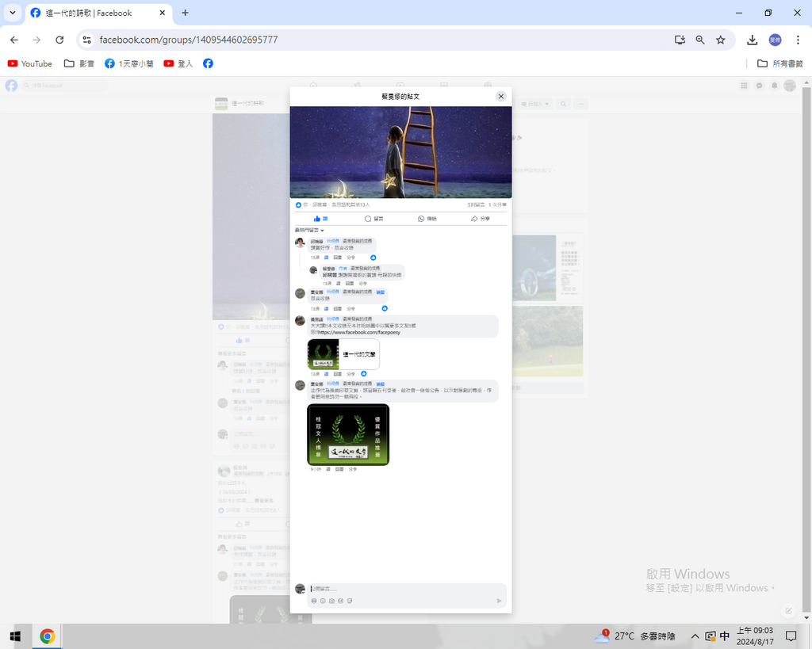Open avatar sticker icon in comment box
The image size is (812, 649).
tap(314, 601)
